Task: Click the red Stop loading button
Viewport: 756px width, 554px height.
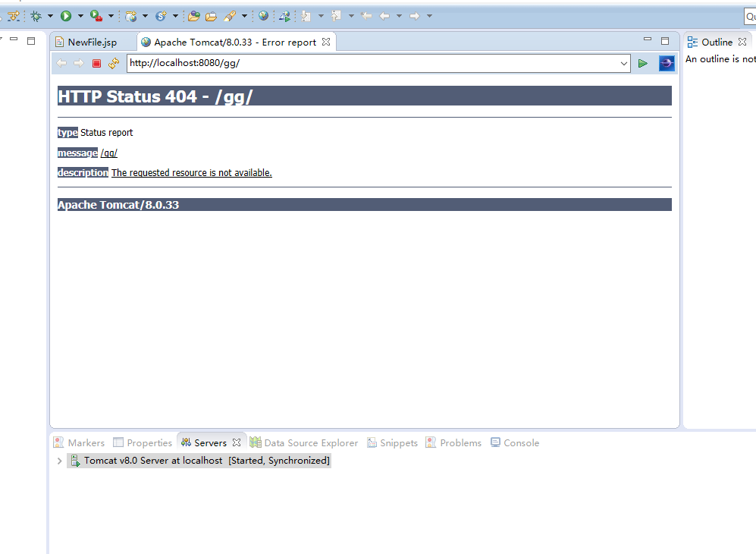Action: tap(96, 63)
